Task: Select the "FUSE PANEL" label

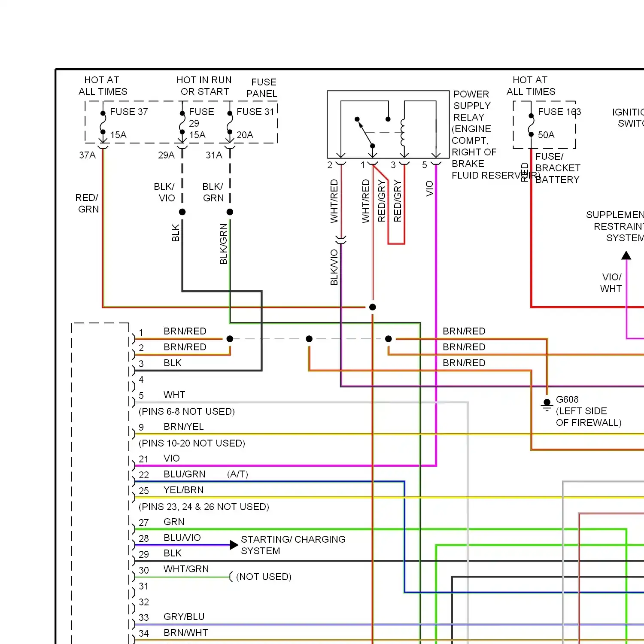Action: pos(261,88)
